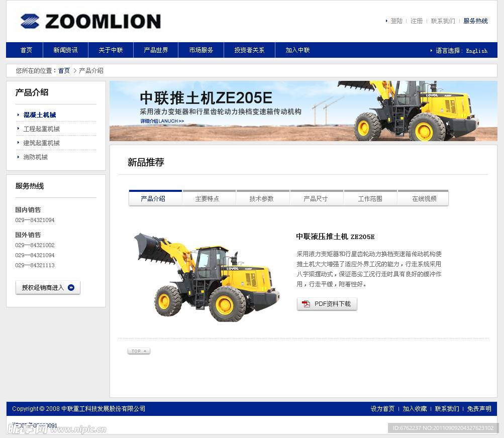Click 加入收藏 in the footer
504x438 pixels.
coord(415,409)
